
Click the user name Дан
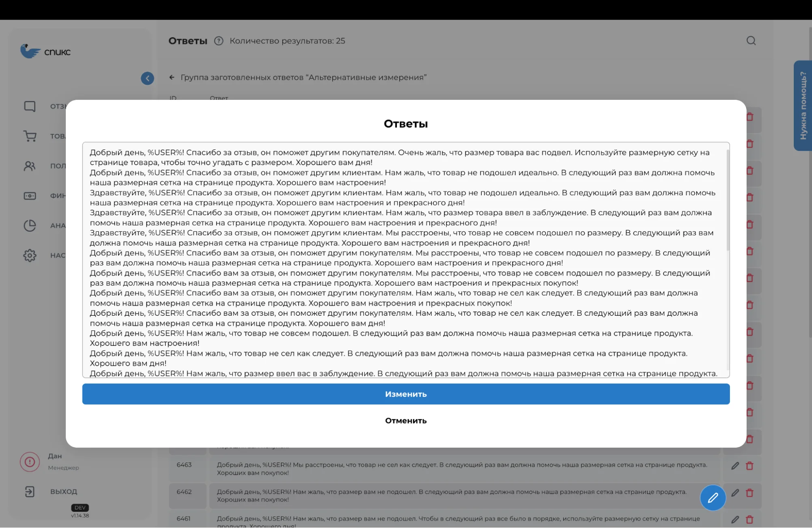click(x=55, y=456)
